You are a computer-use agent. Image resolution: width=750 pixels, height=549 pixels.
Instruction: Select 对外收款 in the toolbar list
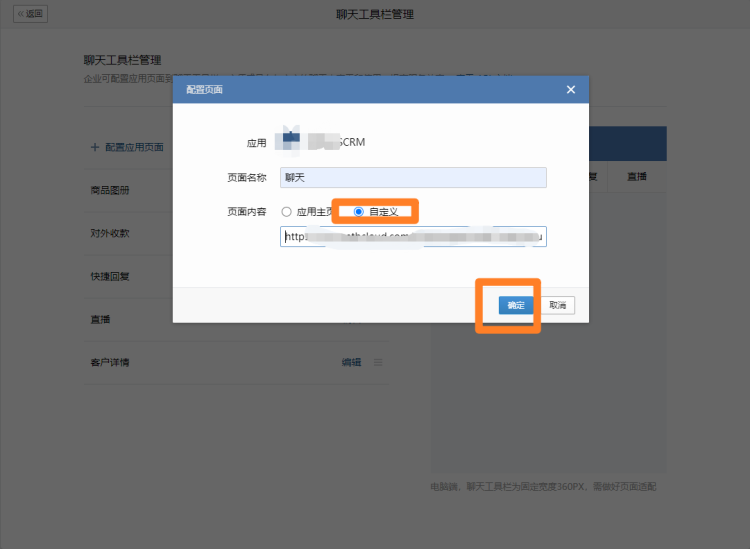[110, 233]
